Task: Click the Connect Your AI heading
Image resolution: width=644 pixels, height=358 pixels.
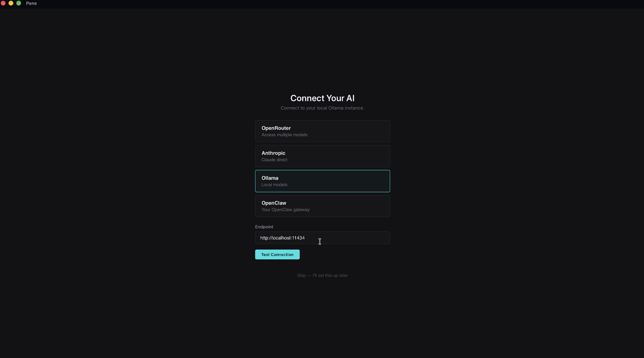Action: click(322, 98)
